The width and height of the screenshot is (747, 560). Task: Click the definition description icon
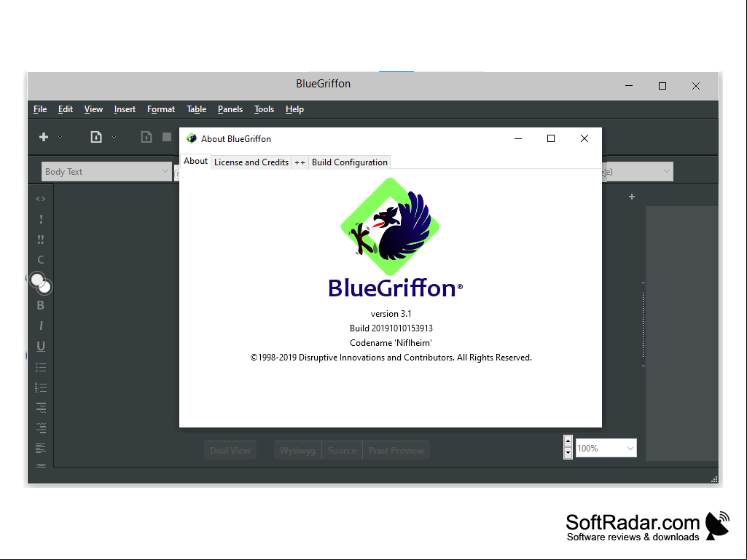pyautogui.click(x=41, y=427)
